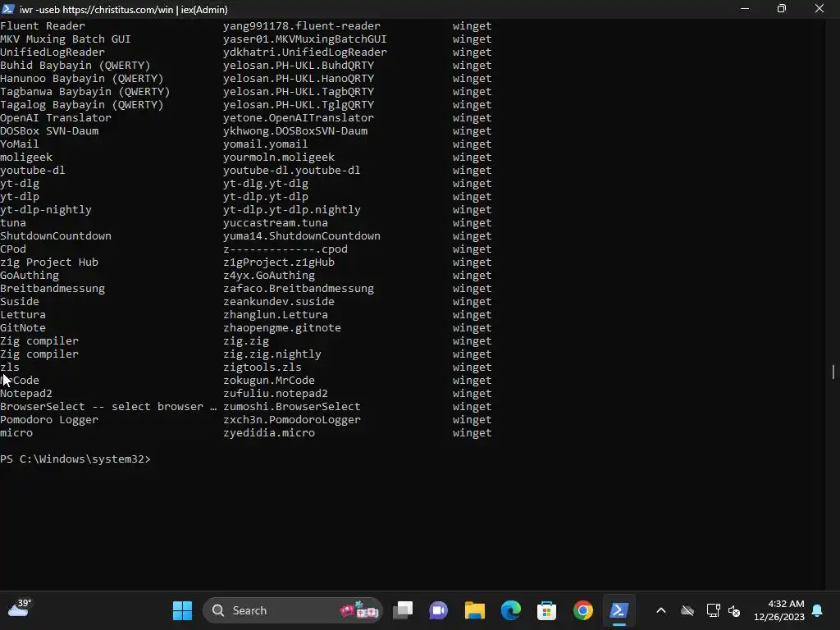
Task: Click 'winget' source in the Fluent Reader row
Action: click(472, 25)
